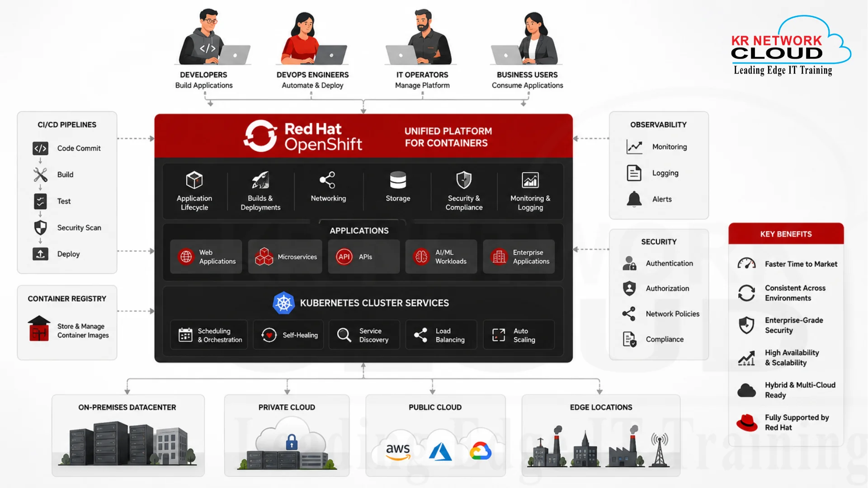Screen dimensions: 868x488
Task: Click the Logging document icon
Action: click(x=634, y=173)
